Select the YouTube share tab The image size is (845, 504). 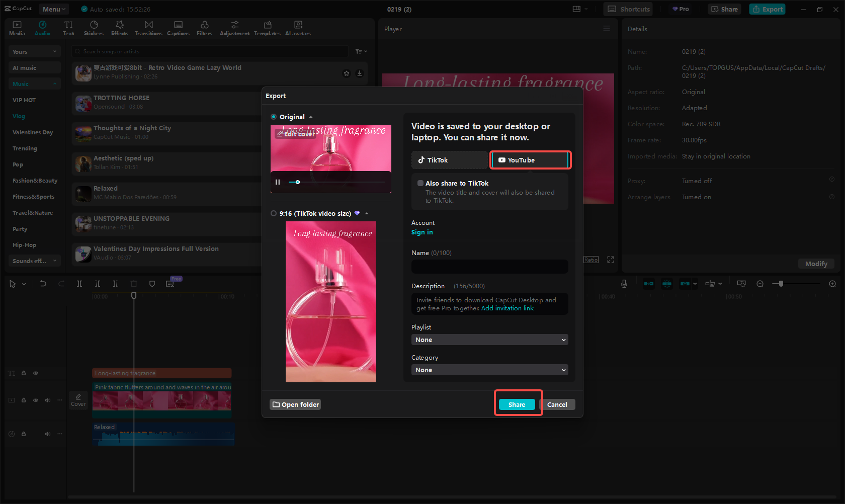[x=530, y=160]
